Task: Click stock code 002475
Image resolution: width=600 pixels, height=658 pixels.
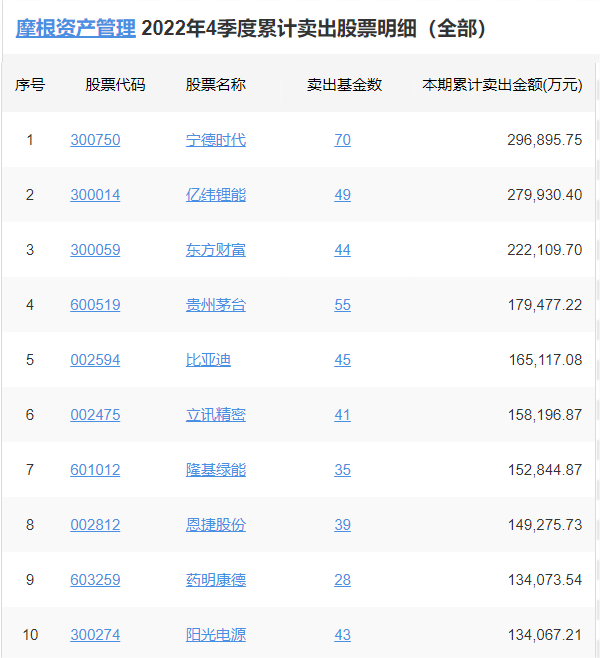Action: (95, 415)
